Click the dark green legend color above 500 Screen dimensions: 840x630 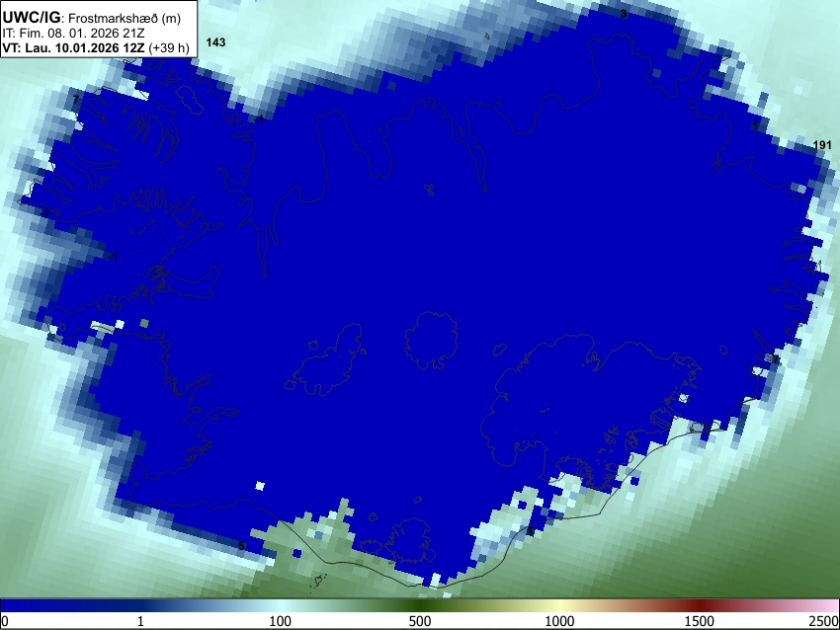point(420,605)
